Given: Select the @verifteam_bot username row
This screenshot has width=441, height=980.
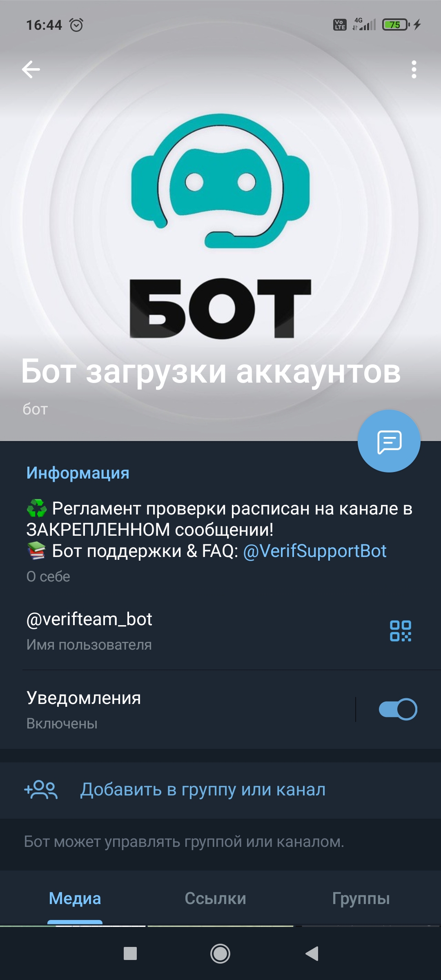Looking at the screenshot, I should 220,631.
